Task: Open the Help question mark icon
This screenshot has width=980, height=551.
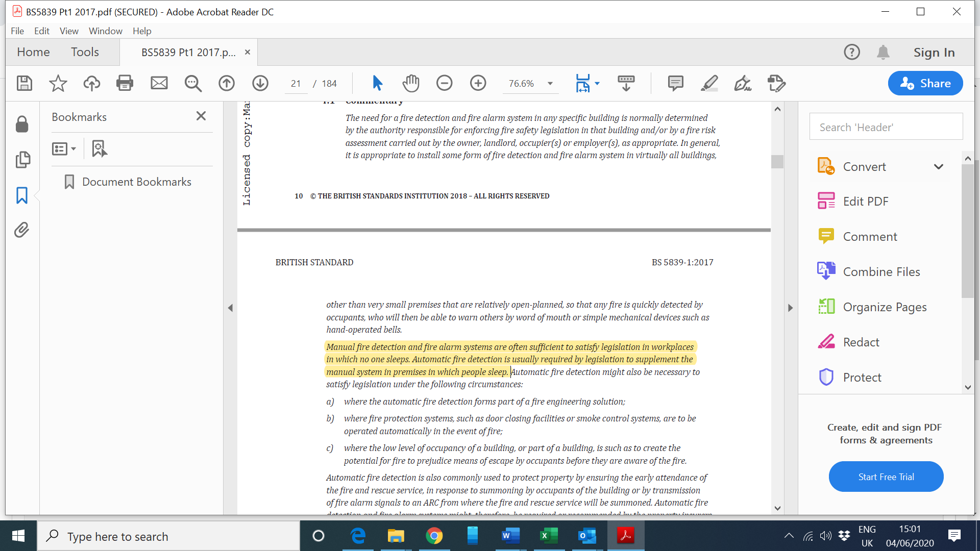Action: [x=852, y=52]
